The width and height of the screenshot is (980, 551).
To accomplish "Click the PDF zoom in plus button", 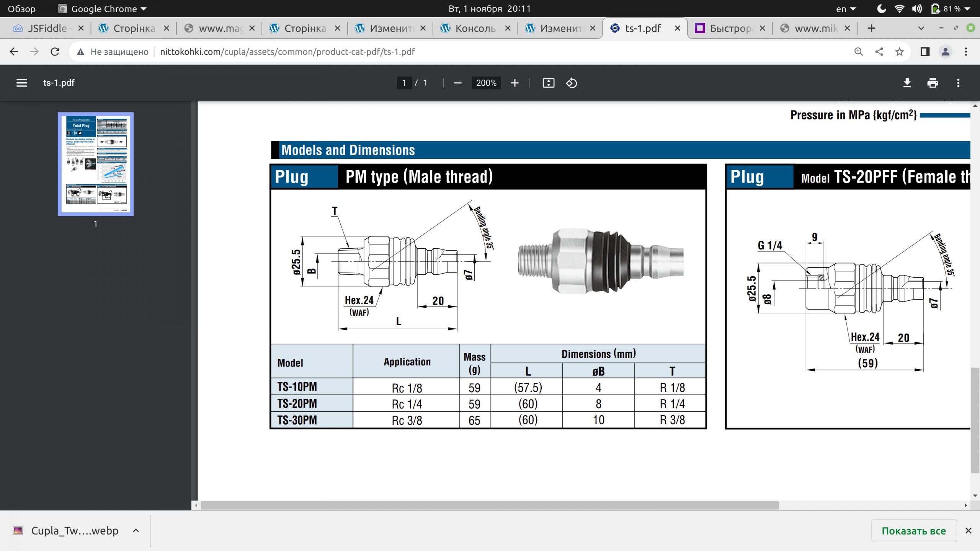I will (x=515, y=83).
